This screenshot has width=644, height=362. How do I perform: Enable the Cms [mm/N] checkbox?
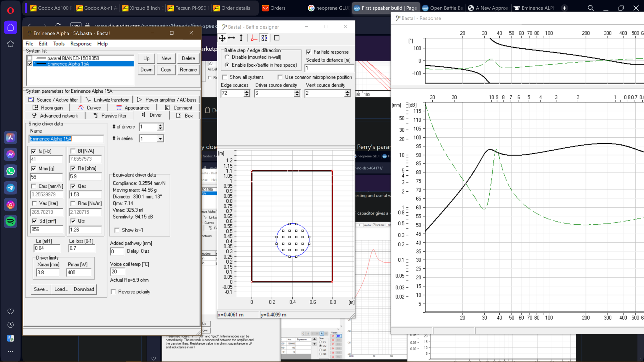(34, 186)
